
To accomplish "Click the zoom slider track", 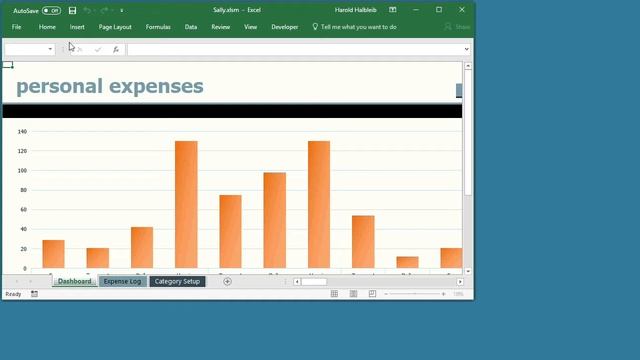I will coord(415,294).
